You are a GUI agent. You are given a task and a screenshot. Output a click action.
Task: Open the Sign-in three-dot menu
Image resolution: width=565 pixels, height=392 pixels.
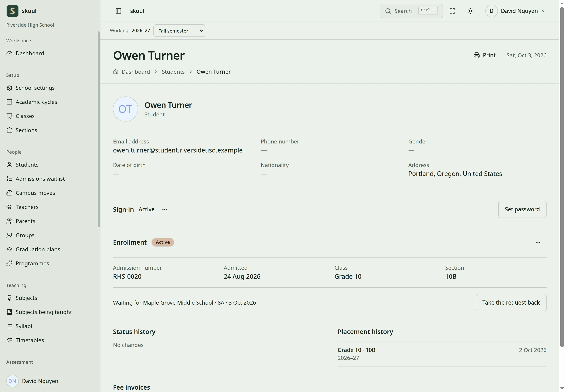pyautogui.click(x=165, y=209)
